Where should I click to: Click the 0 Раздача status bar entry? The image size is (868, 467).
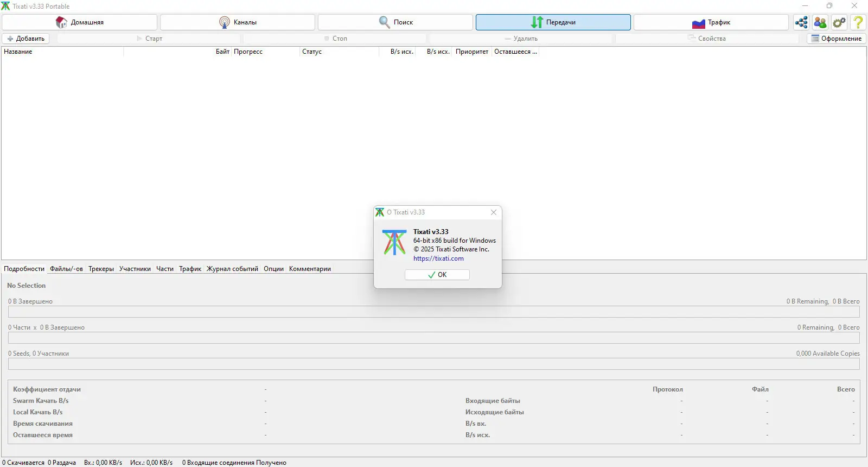[62, 463]
